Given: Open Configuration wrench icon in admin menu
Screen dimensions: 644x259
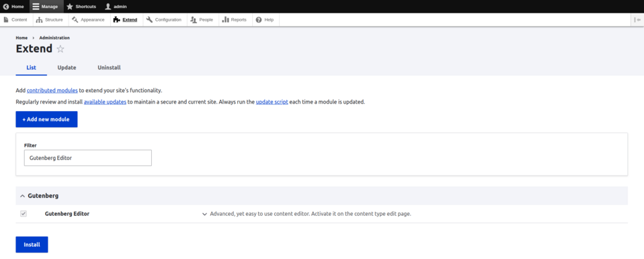Looking at the screenshot, I should [x=149, y=20].
